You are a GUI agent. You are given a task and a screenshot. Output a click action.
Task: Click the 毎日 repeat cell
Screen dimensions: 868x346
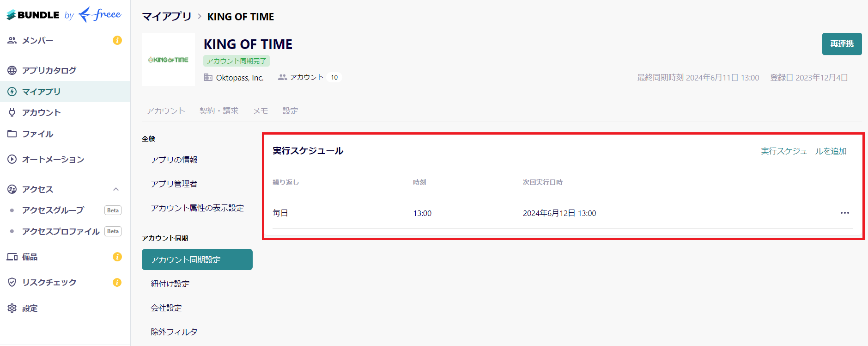(280, 213)
